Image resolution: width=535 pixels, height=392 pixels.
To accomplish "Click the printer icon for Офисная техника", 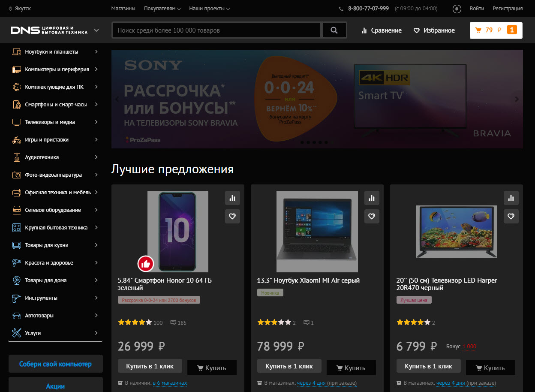I will pyautogui.click(x=17, y=193).
